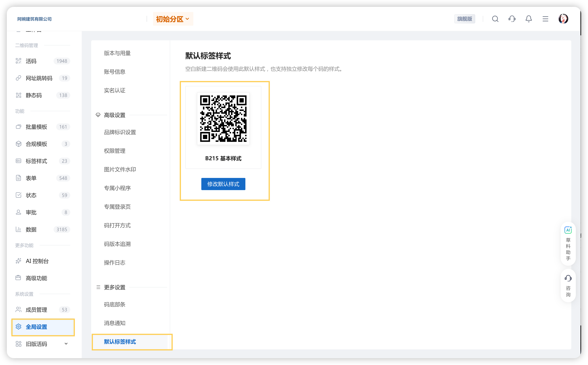Viewport: 588px width, 365px height.
Task: Click the 3185 count next to 数据
Action: pyautogui.click(x=62, y=229)
